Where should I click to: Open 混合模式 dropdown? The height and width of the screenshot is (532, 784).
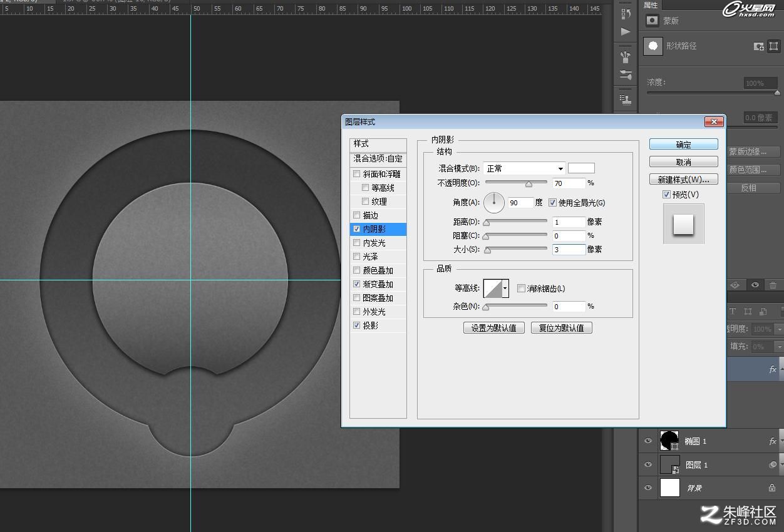(524, 168)
